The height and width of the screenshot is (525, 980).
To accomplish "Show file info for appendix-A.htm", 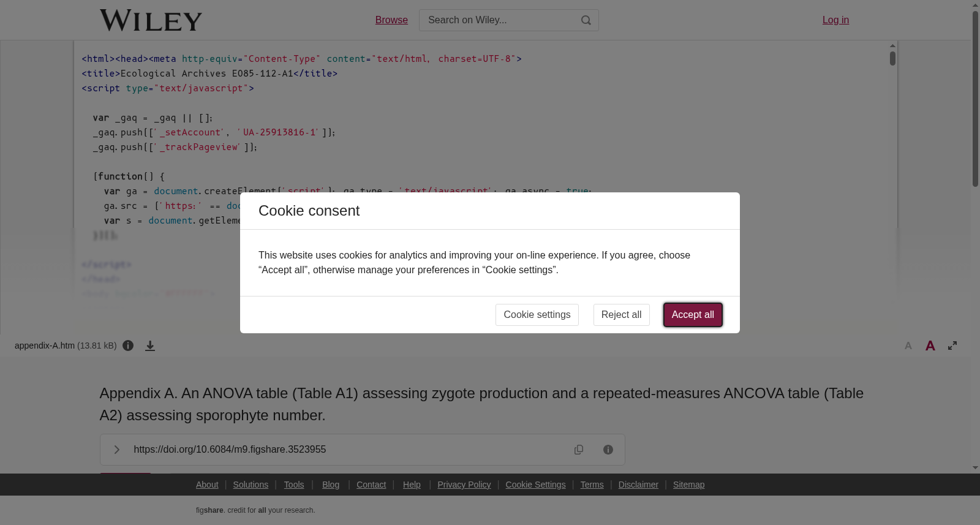I will [128, 346].
